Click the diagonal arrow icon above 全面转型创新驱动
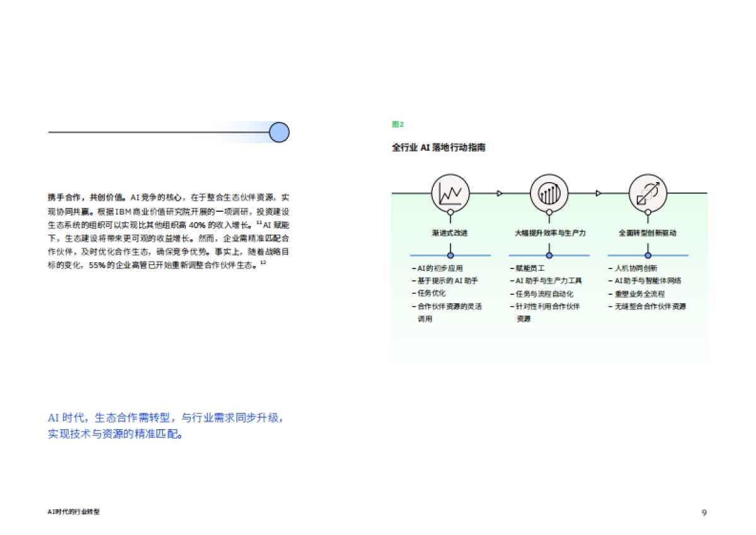Image resolution: width=756 pixels, height=535 pixels. point(648,193)
